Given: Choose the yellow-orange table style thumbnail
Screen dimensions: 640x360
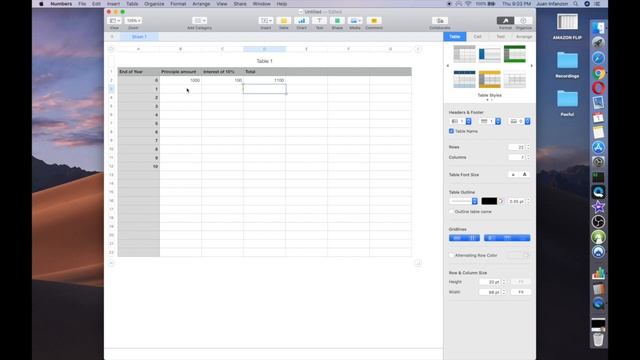Looking at the screenshot, I should pyautogui.click(x=489, y=79).
